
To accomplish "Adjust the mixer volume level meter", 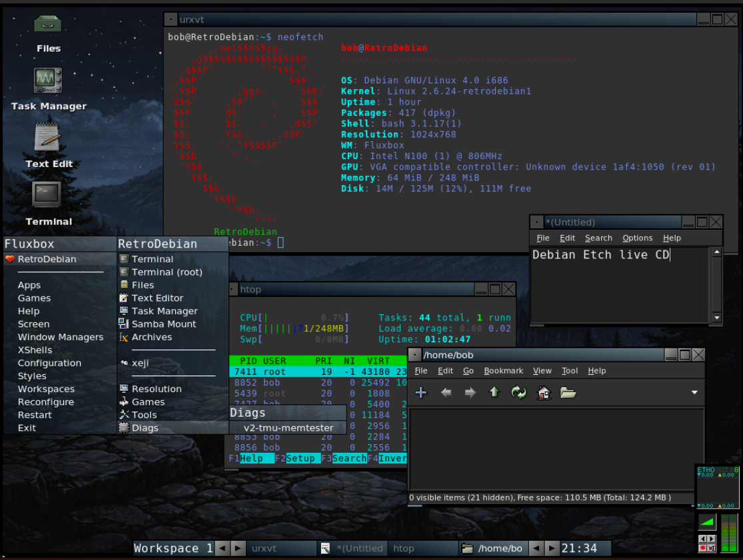I will point(729,533).
